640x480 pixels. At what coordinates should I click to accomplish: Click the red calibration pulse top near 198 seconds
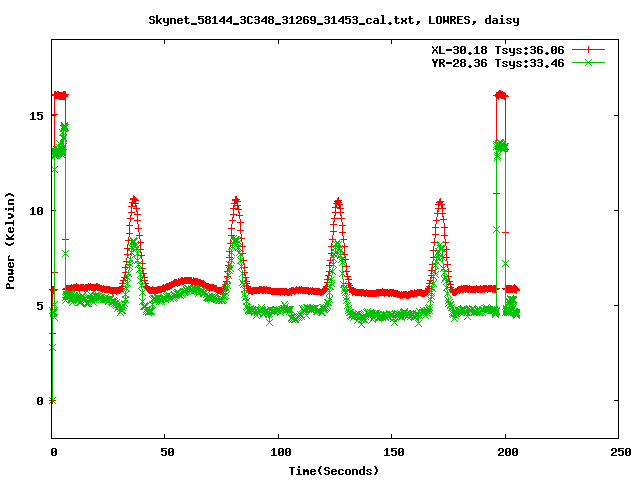[x=501, y=95]
